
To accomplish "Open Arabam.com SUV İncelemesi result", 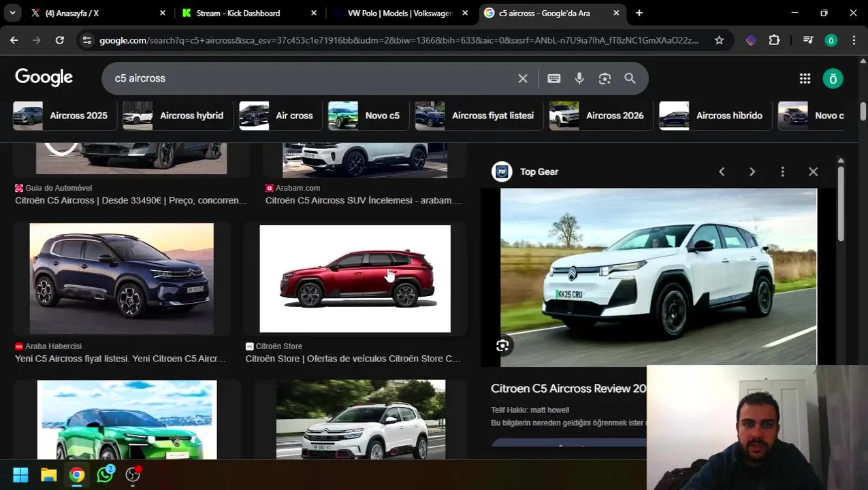I will pos(364,200).
